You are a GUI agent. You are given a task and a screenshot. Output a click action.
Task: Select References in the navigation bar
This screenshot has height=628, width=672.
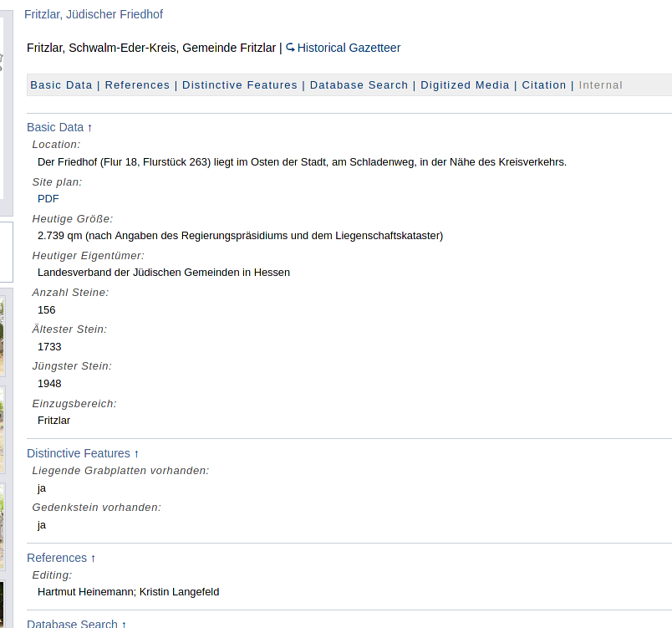(137, 85)
